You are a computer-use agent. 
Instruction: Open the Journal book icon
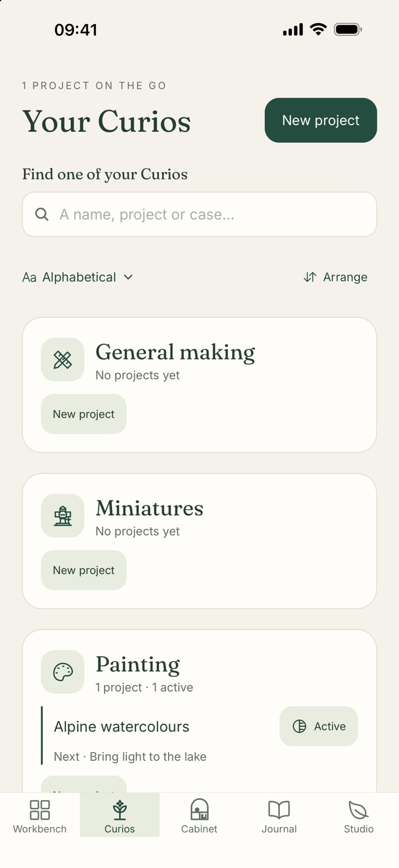279,809
